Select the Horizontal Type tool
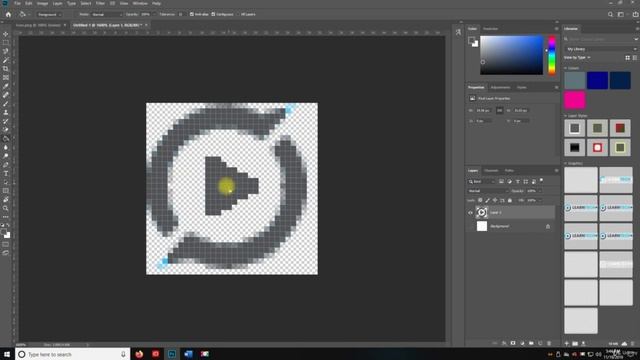This screenshot has width=640, height=360. coord(6,173)
